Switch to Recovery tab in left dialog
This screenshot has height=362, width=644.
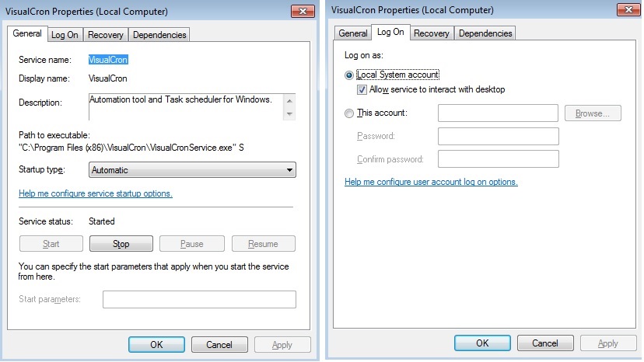pos(105,35)
